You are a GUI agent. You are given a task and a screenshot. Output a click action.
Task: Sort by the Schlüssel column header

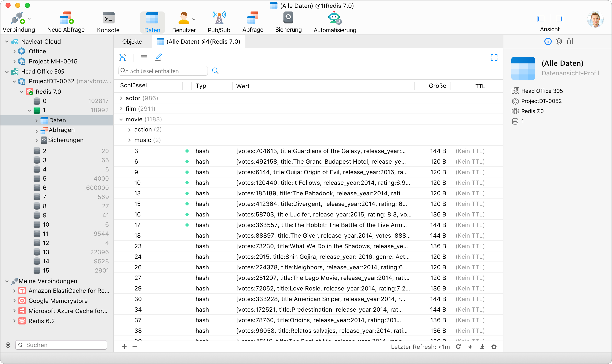tap(133, 85)
